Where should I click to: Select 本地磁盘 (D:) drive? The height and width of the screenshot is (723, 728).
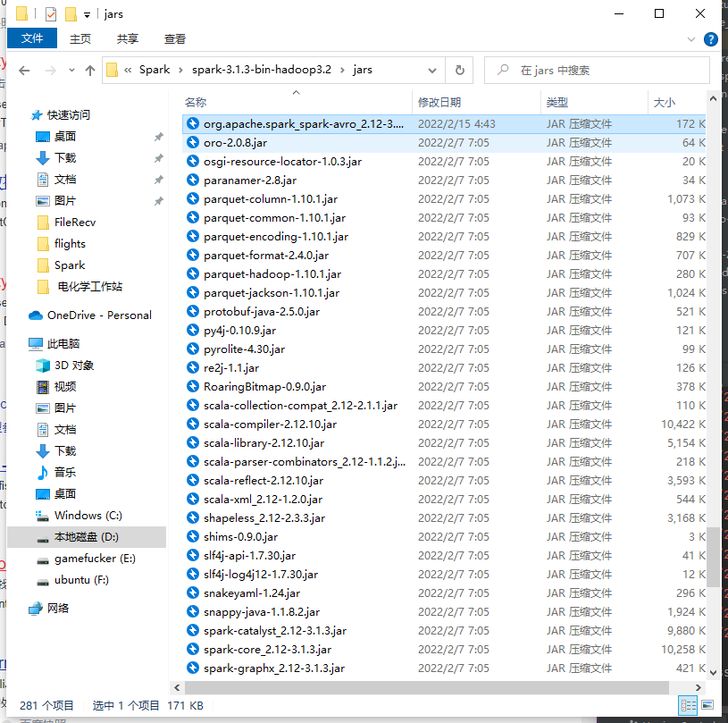coord(86,537)
